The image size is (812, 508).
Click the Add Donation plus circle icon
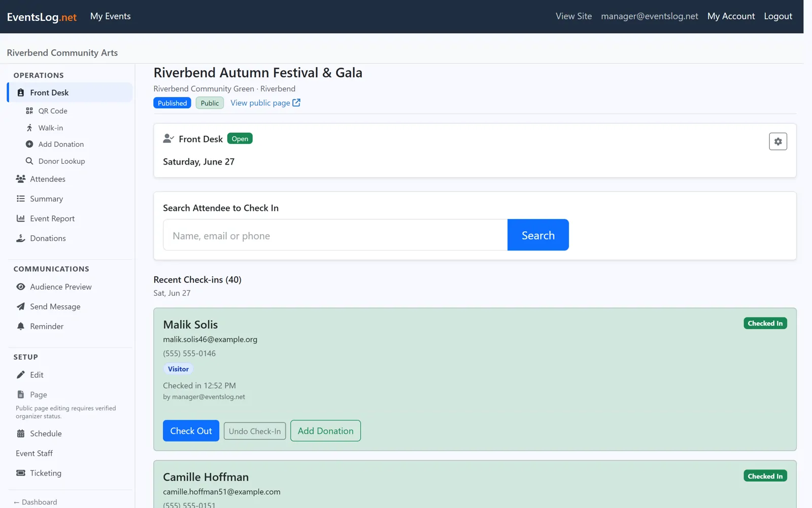(29, 144)
